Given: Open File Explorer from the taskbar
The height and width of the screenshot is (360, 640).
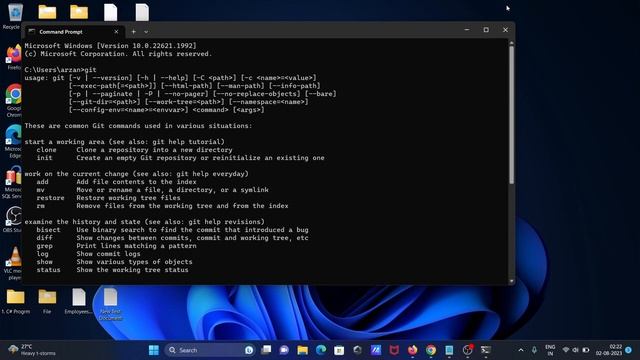Looking at the screenshot, I should [302, 350].
